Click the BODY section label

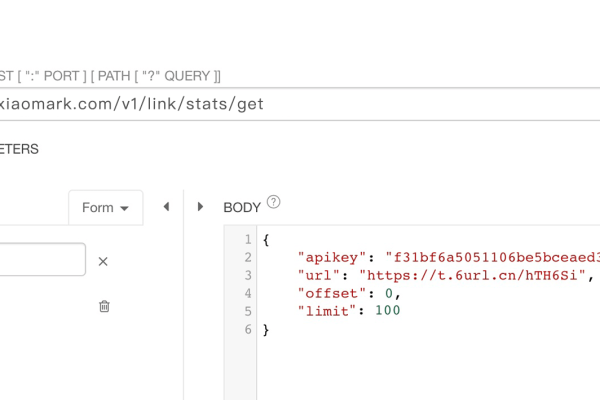241,208
